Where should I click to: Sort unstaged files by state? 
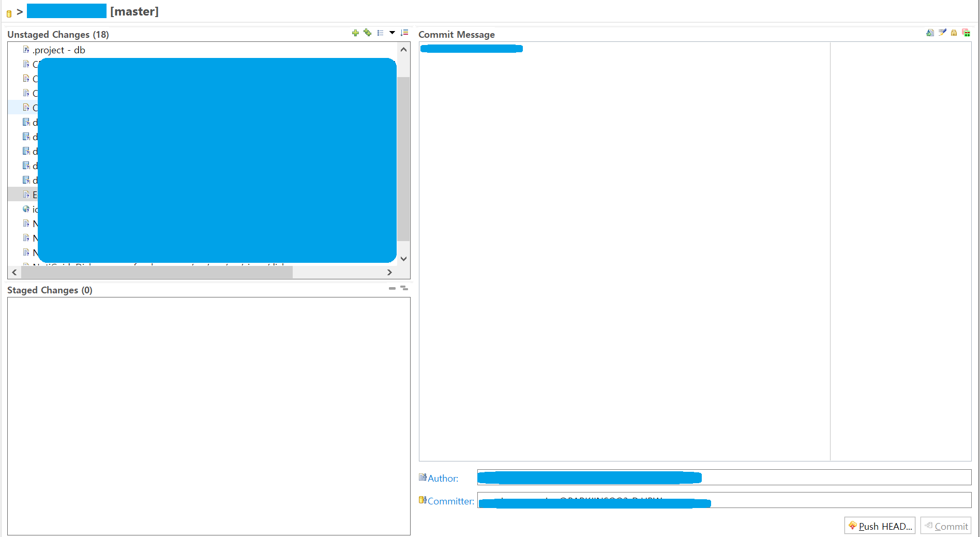[x=404, y=33]
